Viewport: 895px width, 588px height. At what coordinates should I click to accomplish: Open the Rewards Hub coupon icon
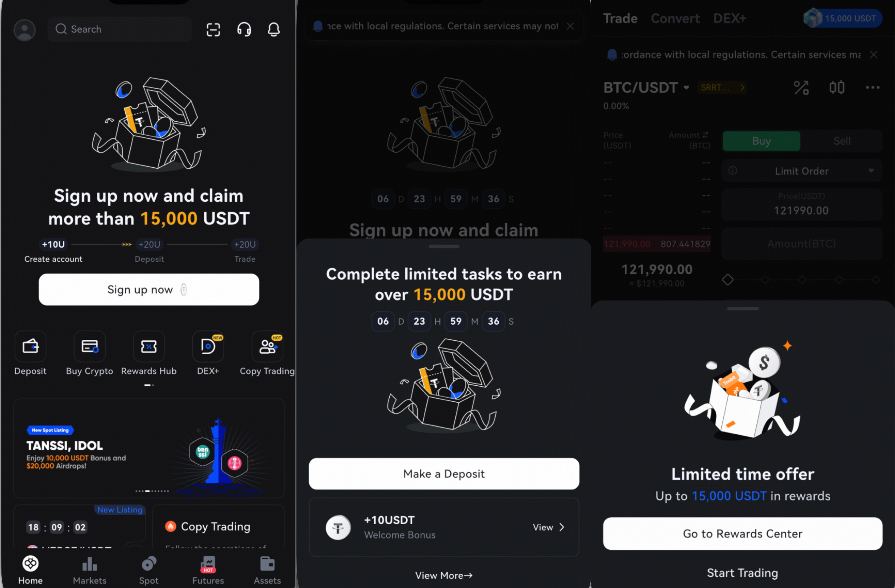pos(149,346)
